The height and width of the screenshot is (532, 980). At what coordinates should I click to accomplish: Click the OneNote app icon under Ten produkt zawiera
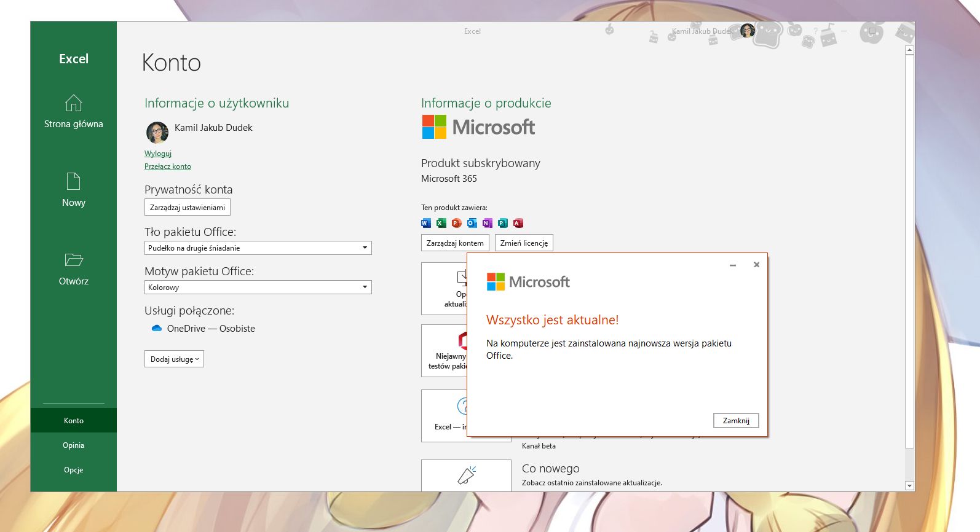(x=488, y=223)
